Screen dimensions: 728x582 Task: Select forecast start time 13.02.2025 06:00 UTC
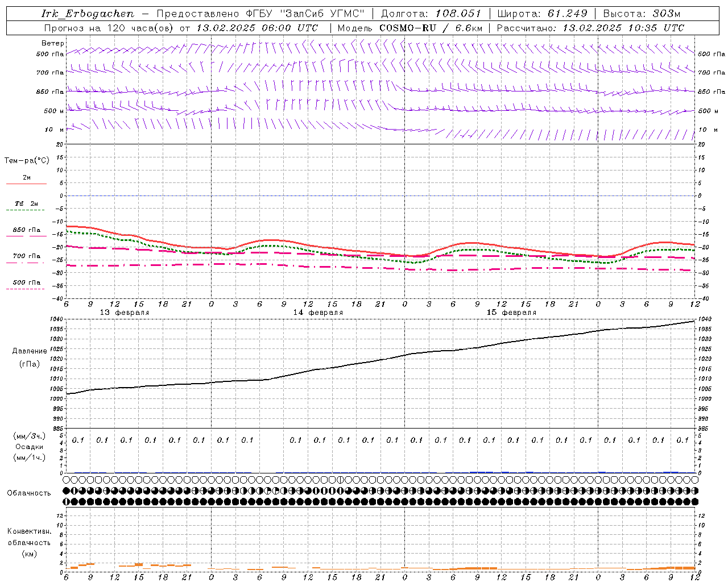pyautogui.click(x=257, y=28)
